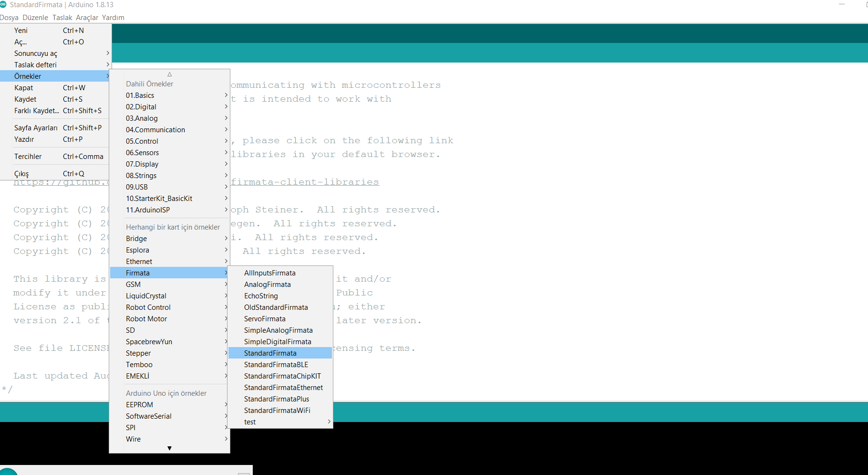The image size is (868, 475).
Task: Click the down scroll arrow in examples menu
Action: coord(169,448)
